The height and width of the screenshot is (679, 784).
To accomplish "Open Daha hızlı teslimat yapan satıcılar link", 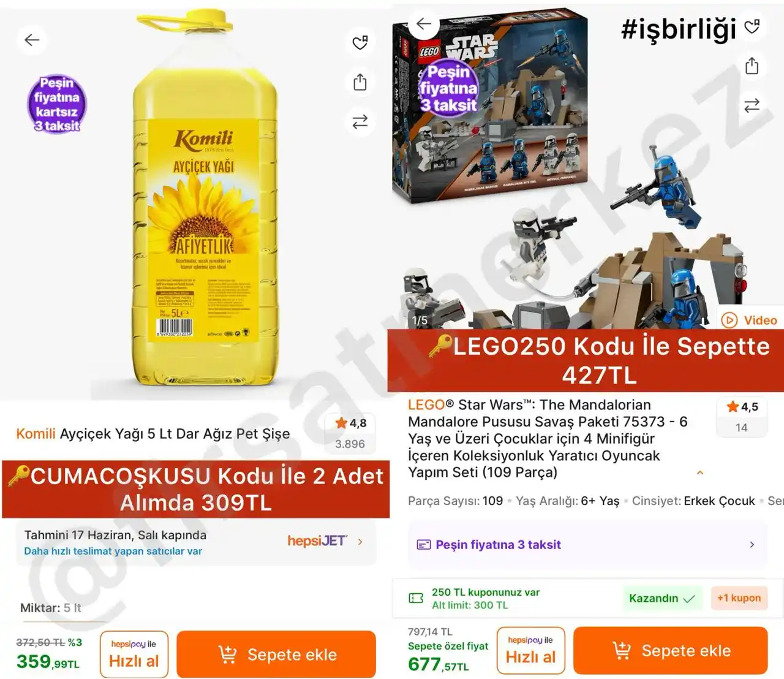I will click(x=113, y=551).
